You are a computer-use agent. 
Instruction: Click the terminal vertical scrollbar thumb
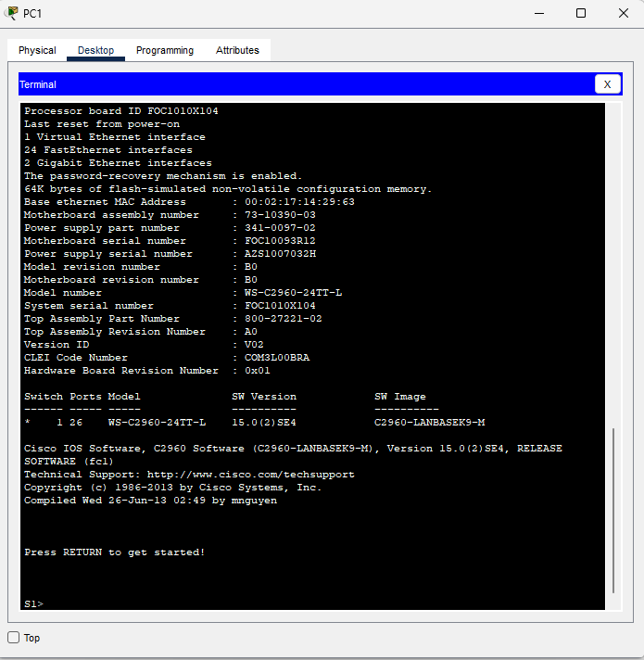click(x=613, y=510)
